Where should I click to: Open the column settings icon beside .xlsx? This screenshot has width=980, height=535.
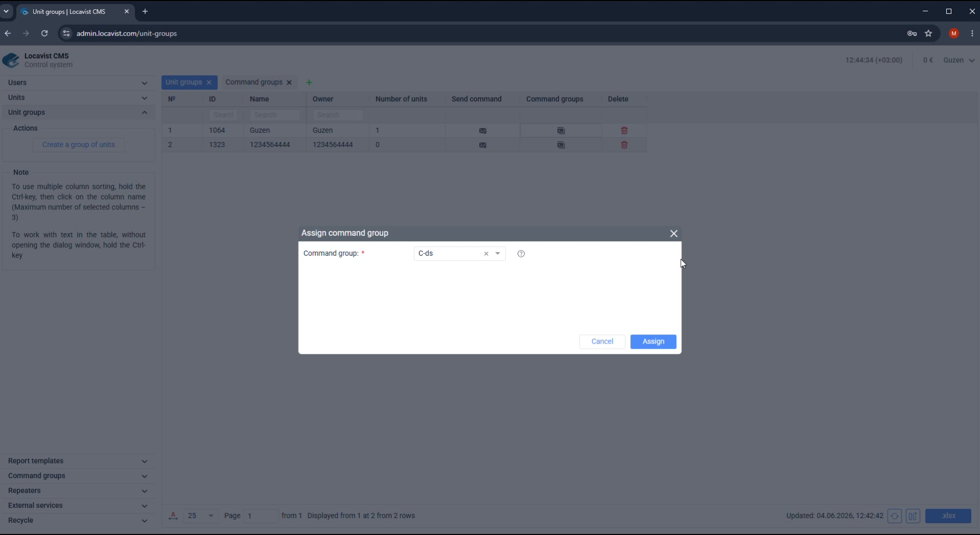[913, 516]
